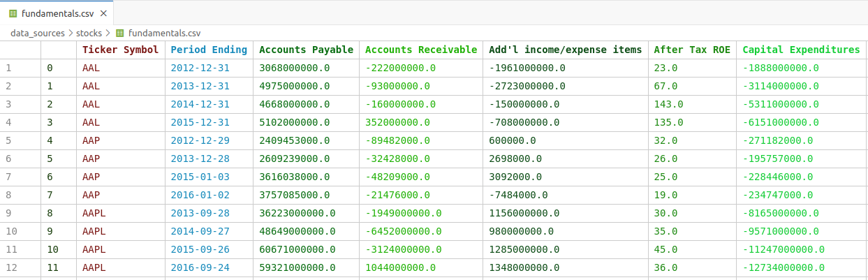This screenshot has width=868, height=280.
Task: Select the Accounts Receivable column header
Action: click(421, 50)
